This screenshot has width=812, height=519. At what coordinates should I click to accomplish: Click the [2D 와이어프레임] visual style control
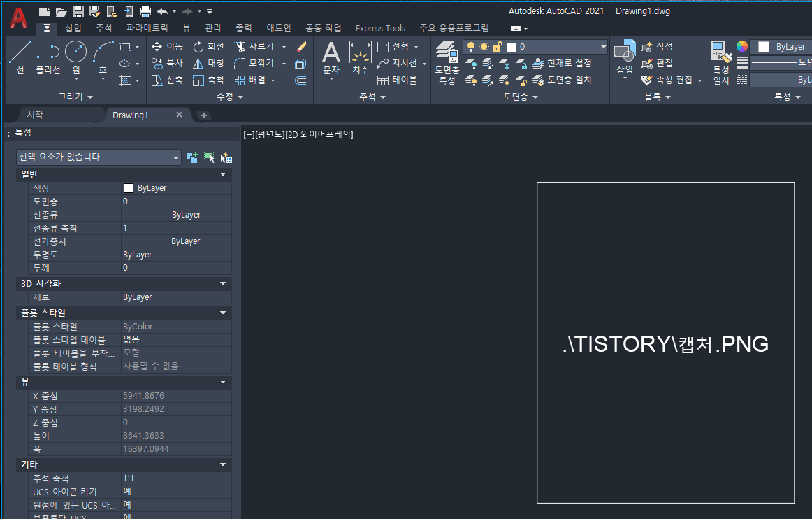tap(319, 135)
